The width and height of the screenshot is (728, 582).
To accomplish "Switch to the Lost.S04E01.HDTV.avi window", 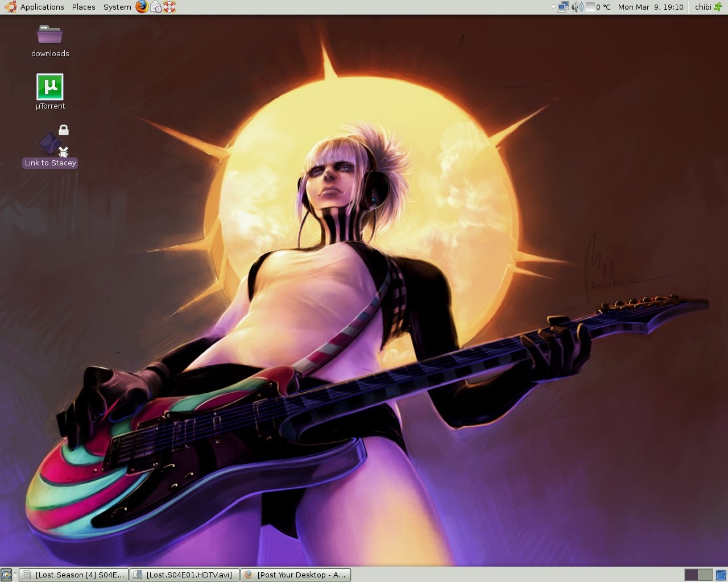I will tap(184, 575).
